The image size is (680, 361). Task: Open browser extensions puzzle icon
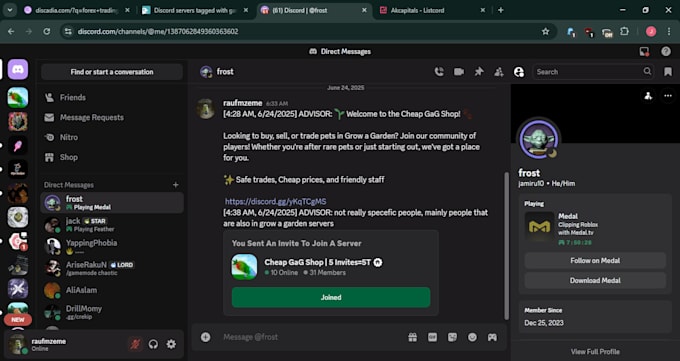[x=624, y=31]
